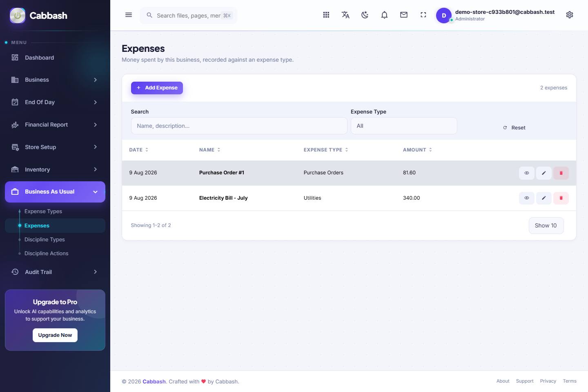
Task: Click the user avatar D
Action: click(444, 16)
